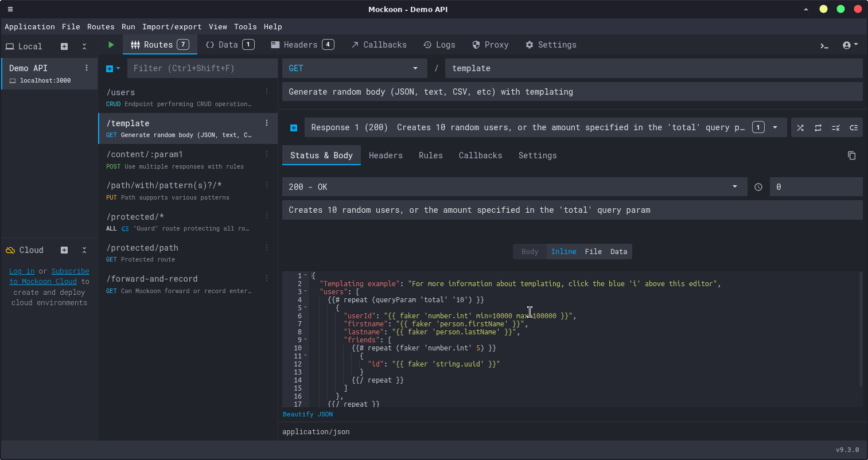
Task: Collapse code fold at line 1
Action: coord(306,276)
